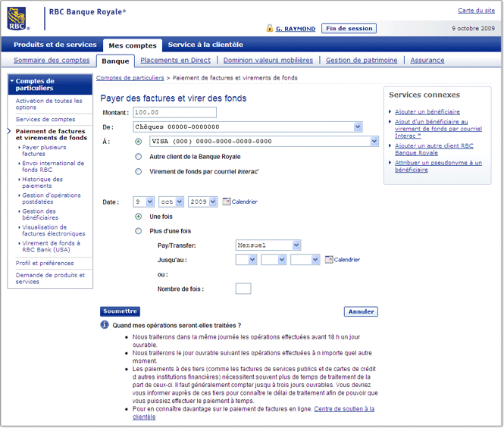Open Payer plusieurs factures

pos(44,151)
